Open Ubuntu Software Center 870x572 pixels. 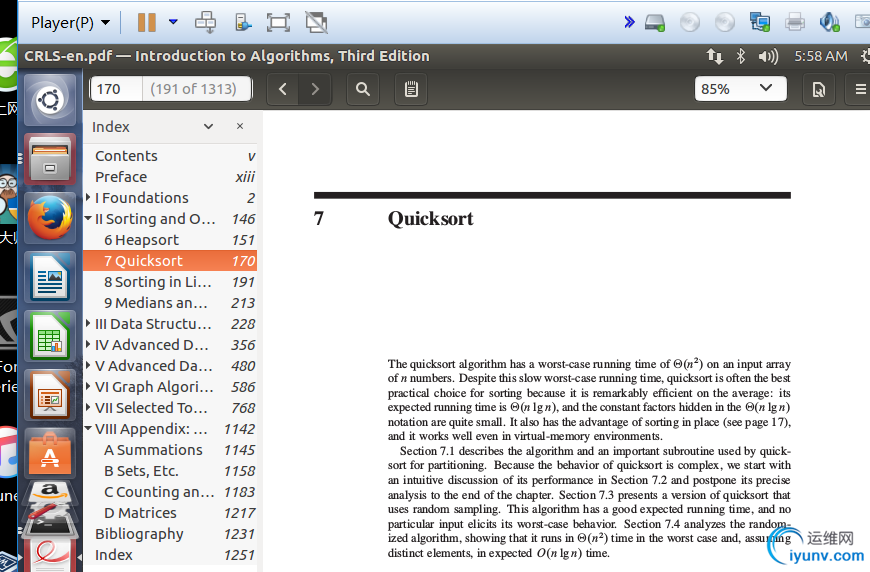pos(50,453)
